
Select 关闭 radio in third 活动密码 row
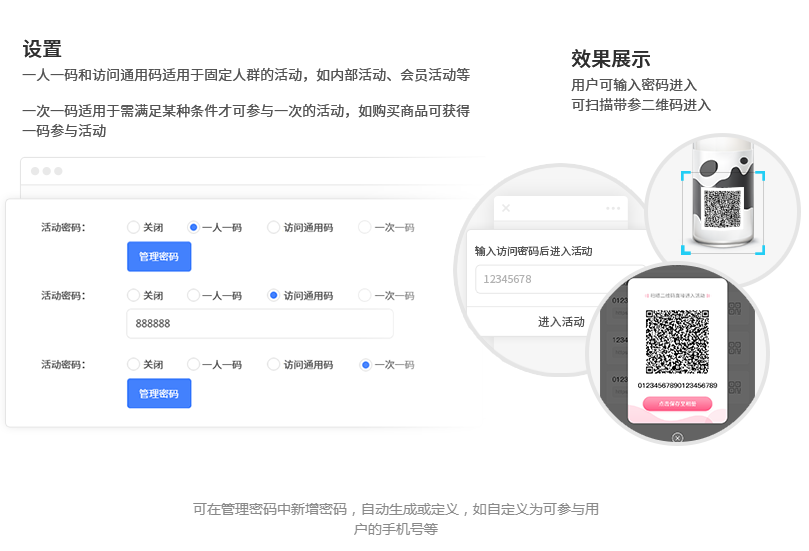pyautogui.click(x=133, y=364)
